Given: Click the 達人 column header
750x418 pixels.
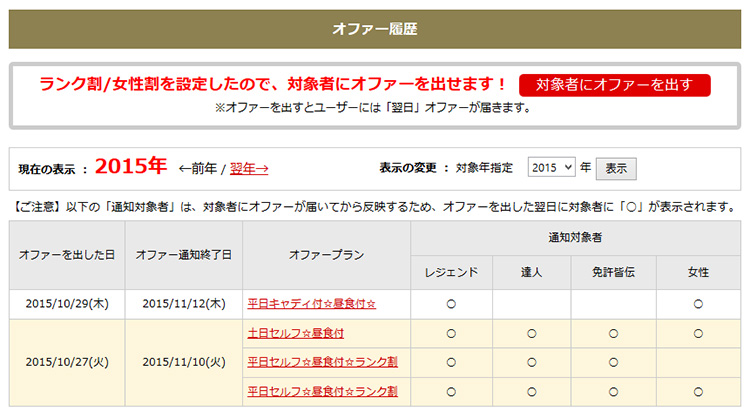Looking at the screenshot, I should (x=531, y=272).
